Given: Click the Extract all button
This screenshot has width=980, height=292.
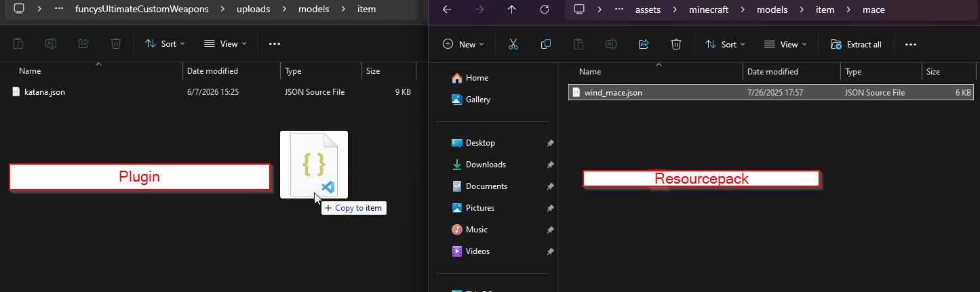Looking at the screenshot, I should 856,44.
